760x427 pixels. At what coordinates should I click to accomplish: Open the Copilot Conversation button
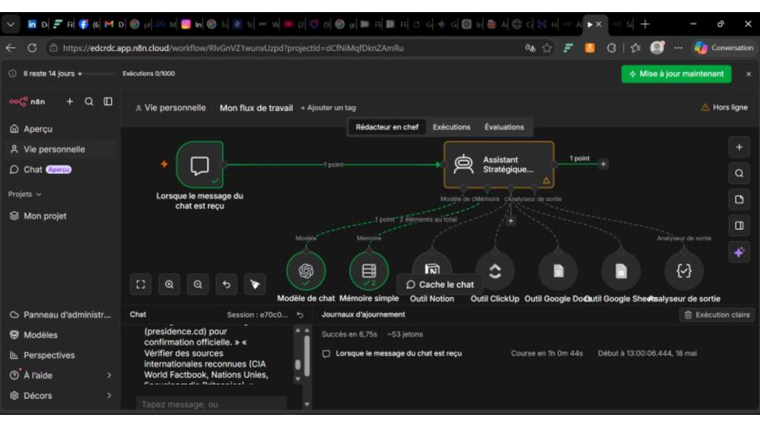[x=724, y=48]
